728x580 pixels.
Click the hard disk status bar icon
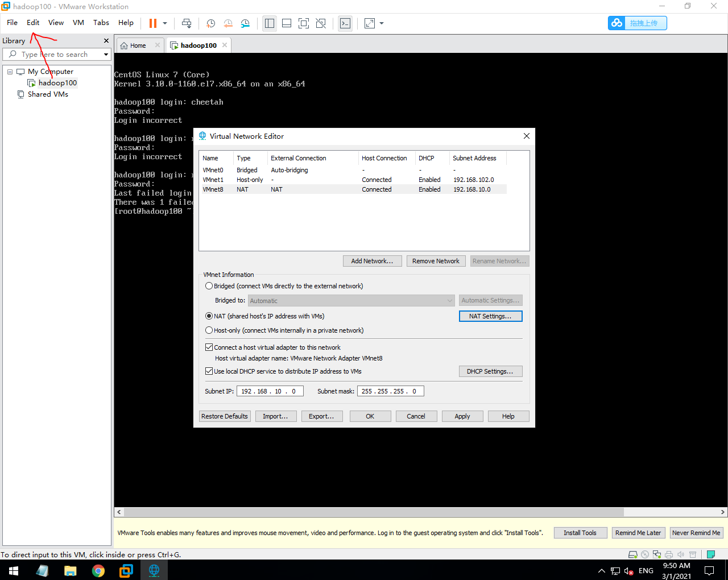[x=632, y=554]
